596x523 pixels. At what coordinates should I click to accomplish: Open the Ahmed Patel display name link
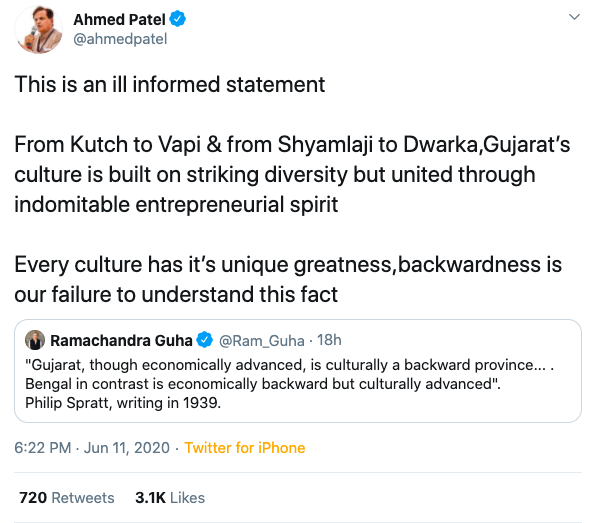click(119, 19)
